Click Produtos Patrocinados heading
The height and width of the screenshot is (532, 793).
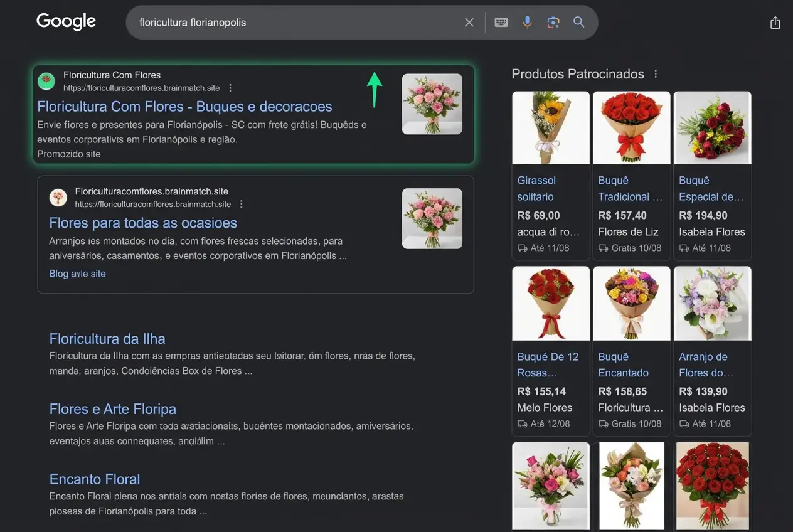(578, 74)
